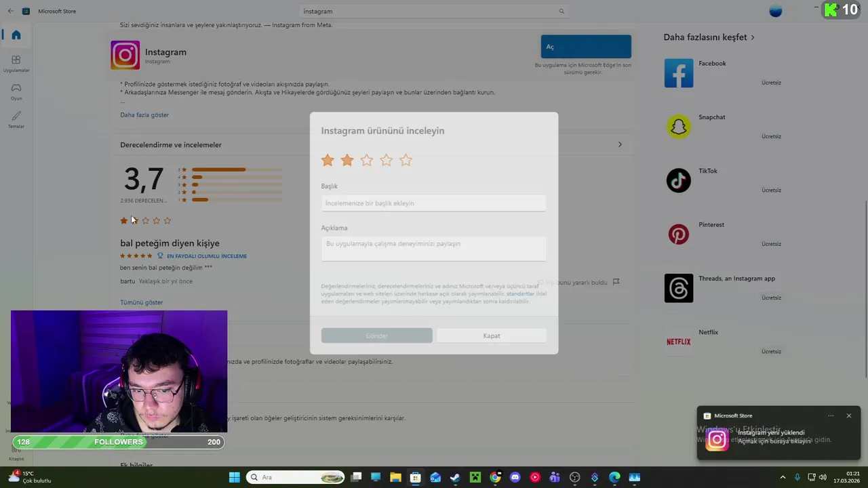Click review title bal peteğim diyen kişiye
Viewport: 868px width, 488px height.
tap(170, 243)
